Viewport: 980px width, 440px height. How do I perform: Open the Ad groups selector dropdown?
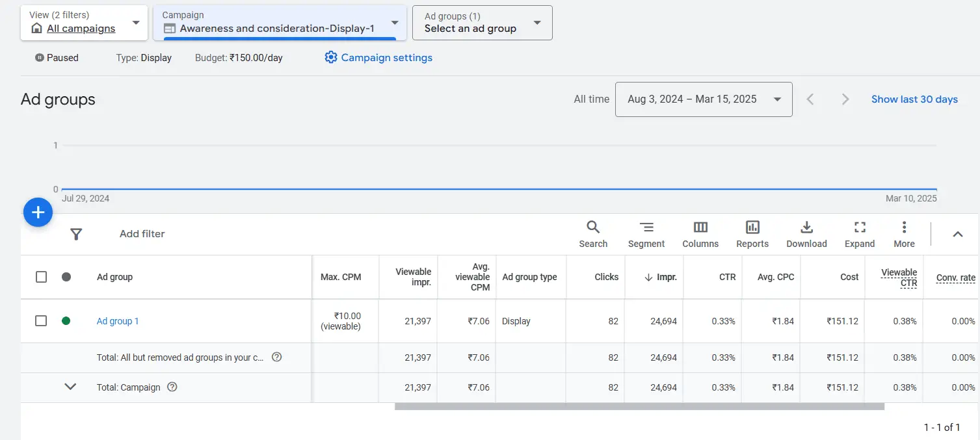482,23
